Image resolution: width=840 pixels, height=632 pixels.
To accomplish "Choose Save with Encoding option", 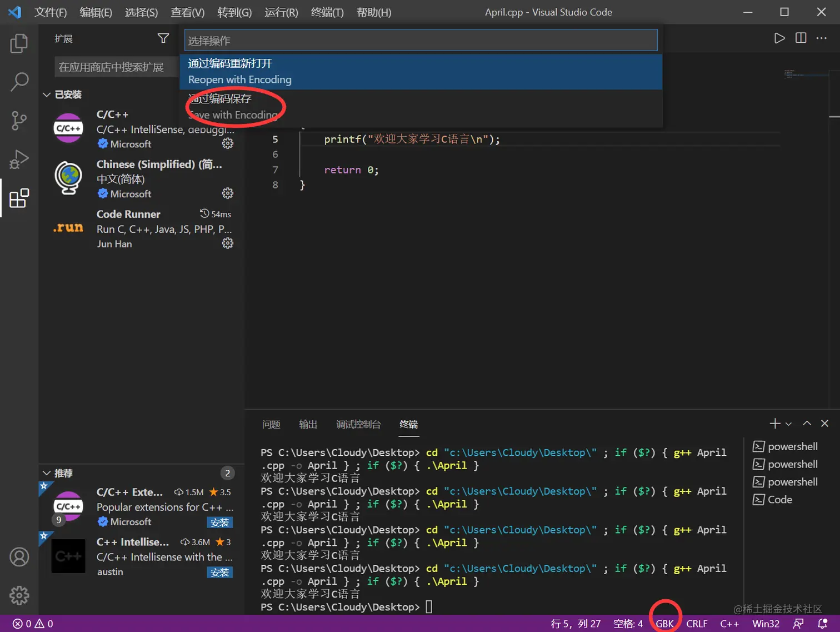I will 421,107.
